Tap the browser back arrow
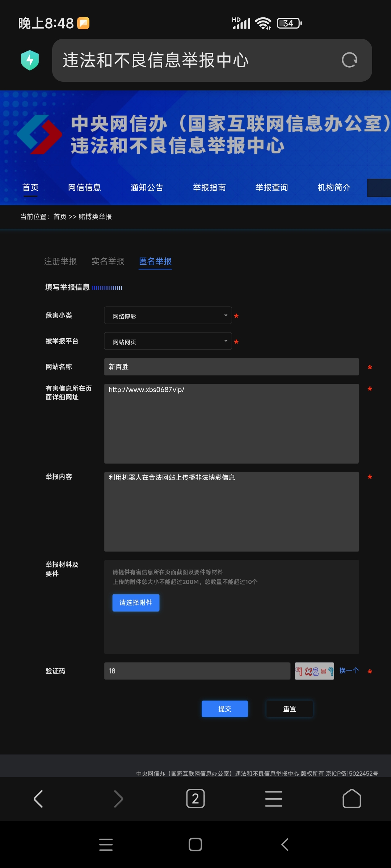This screenshot has height=868, width=391. tap(38, 799)
